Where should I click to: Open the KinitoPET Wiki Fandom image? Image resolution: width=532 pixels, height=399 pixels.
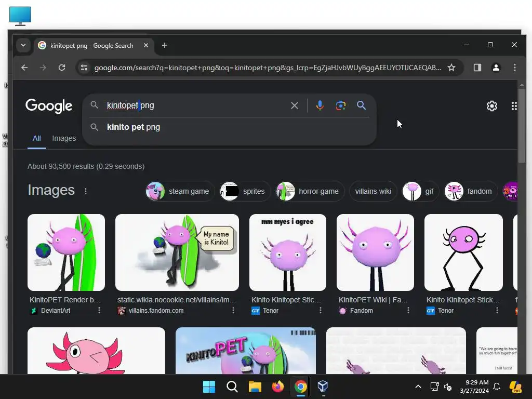375,252
